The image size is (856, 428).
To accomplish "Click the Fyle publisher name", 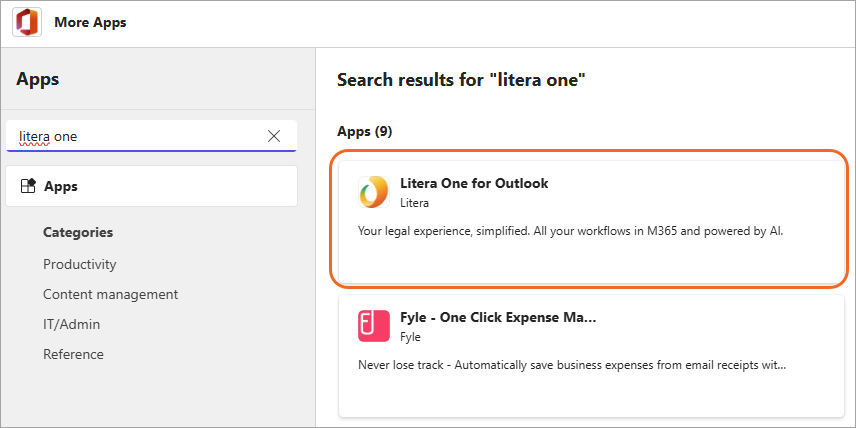I will pyautogui.click(x=411, y=337).
